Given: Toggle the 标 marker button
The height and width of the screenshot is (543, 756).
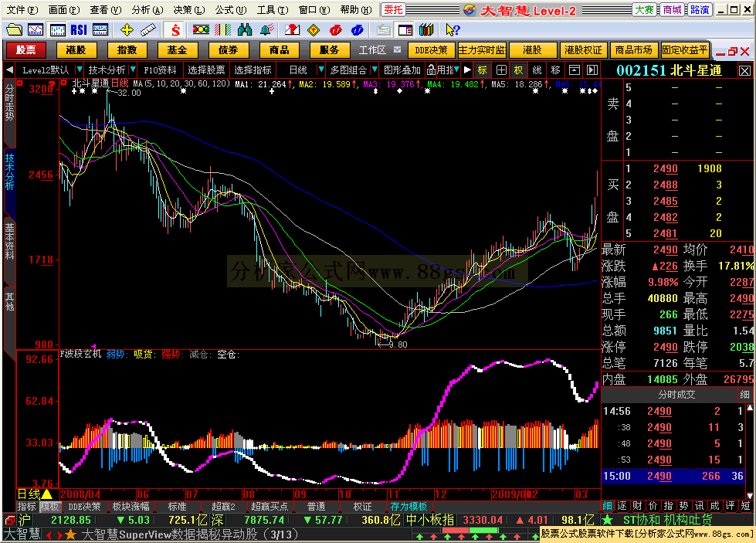Looking at the screenshot, I should pos(483,70).
